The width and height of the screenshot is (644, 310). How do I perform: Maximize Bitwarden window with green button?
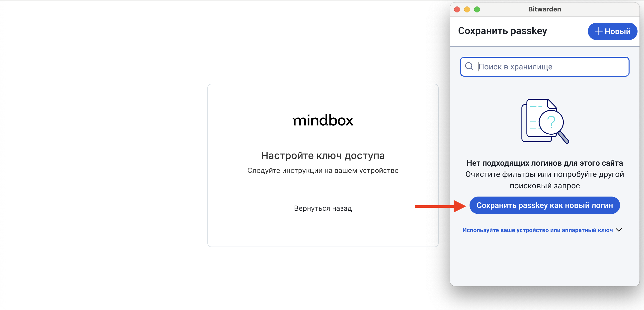tap(477, 9)
